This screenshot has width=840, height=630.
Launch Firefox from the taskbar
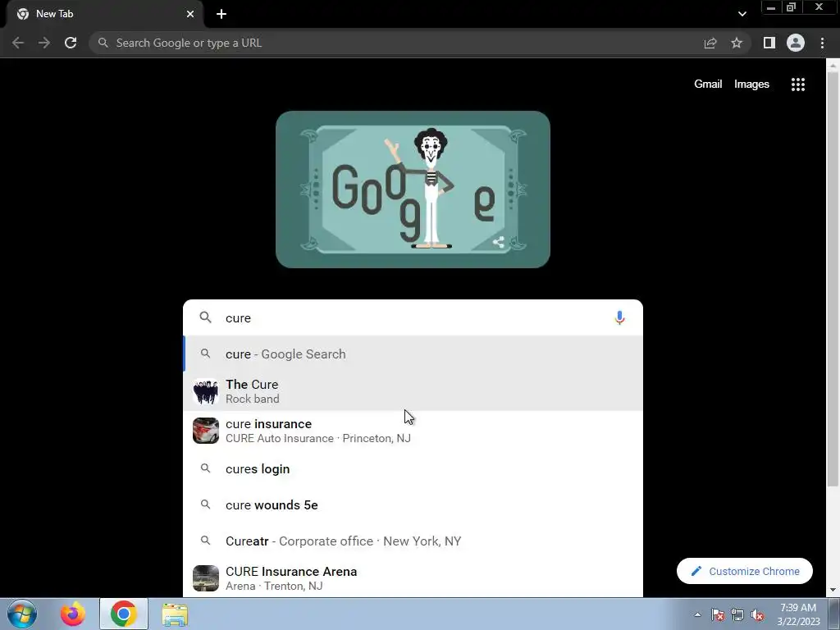click(x=72, y=614)
